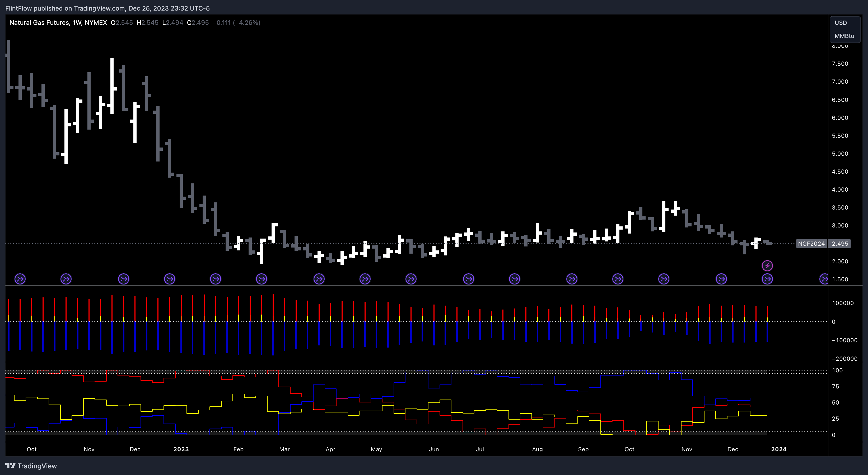Screen dimensions: 868x475
Task: Click the lightning bolt event icon
Action: tap(767, 266)
